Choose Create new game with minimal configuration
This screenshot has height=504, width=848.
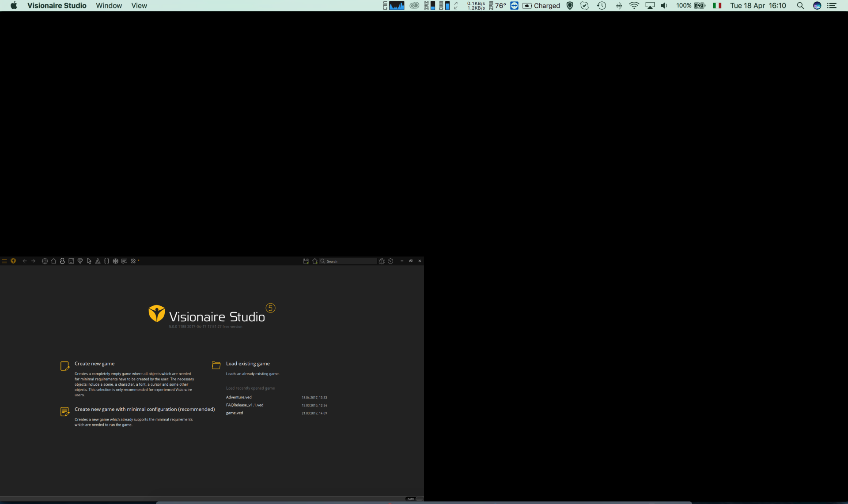pyautogui.click(x=144, y=410)
